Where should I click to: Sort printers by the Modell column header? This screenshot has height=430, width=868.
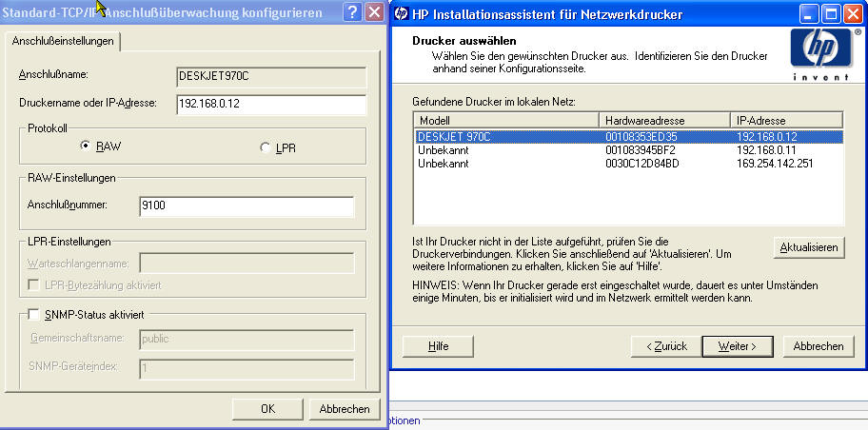click(506, 120)
